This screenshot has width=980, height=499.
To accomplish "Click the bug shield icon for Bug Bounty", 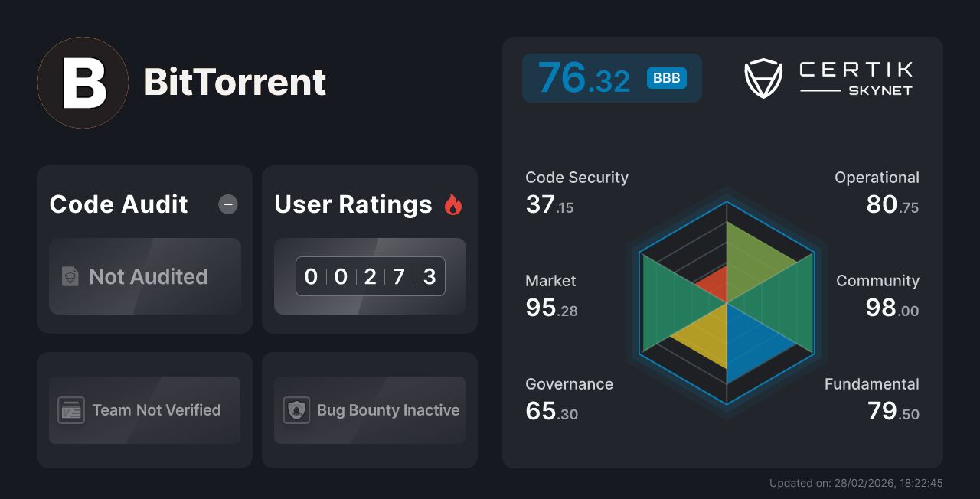I will 297,410.
